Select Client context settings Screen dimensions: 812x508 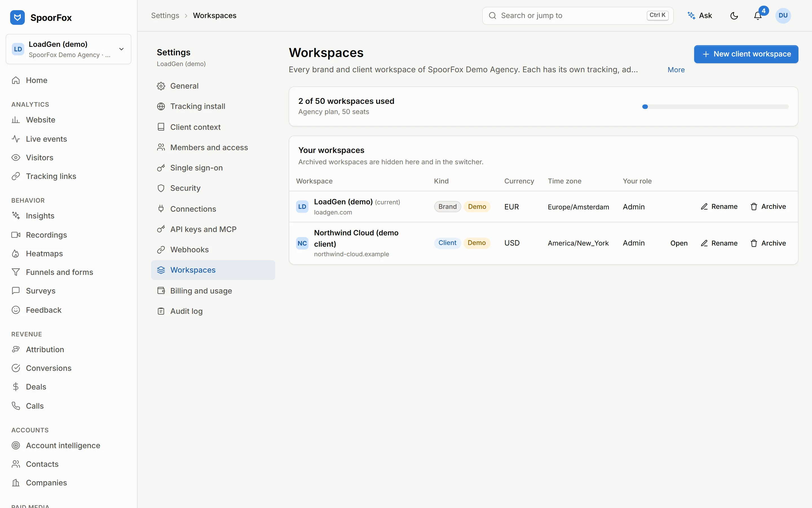pyautogui.click(x=213, y=127)
